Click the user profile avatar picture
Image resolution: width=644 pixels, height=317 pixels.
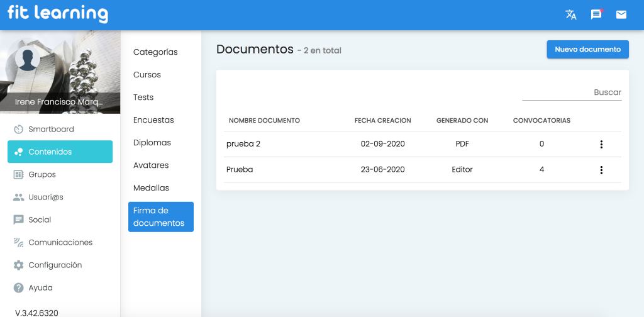tap(28, 59)
